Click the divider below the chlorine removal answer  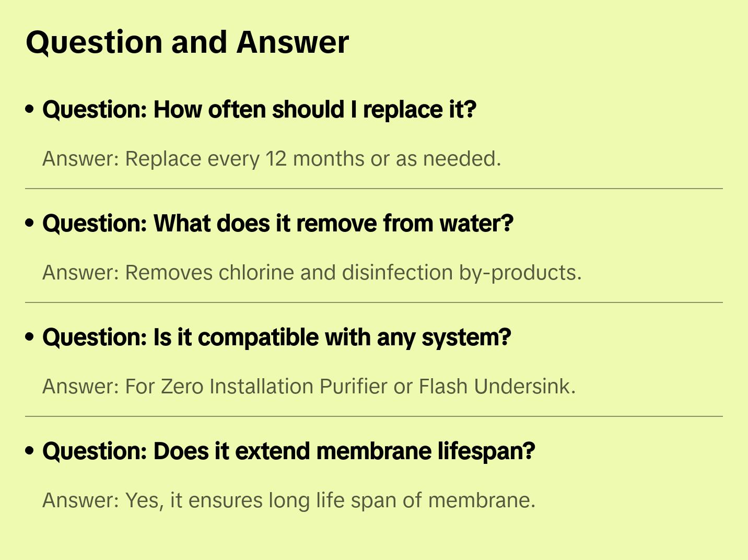click(x=374, y=302)
